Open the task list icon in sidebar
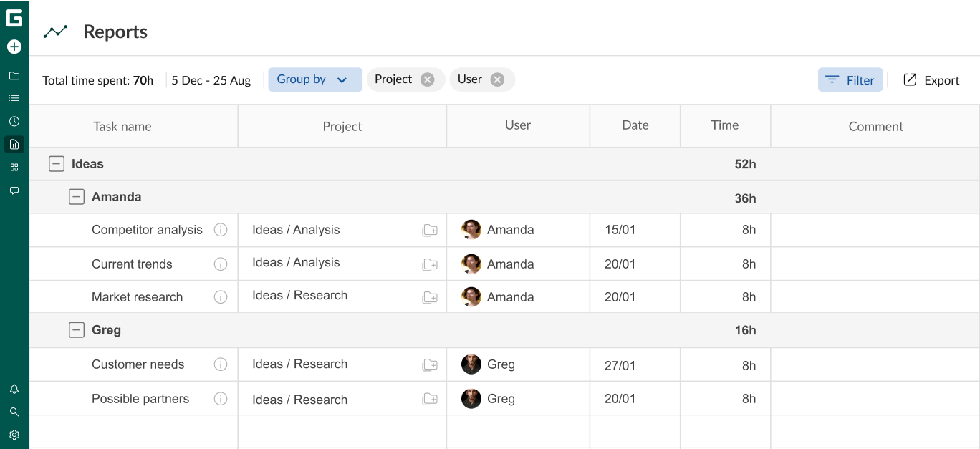This screenshot has height=449, width=980. [14, 98]
